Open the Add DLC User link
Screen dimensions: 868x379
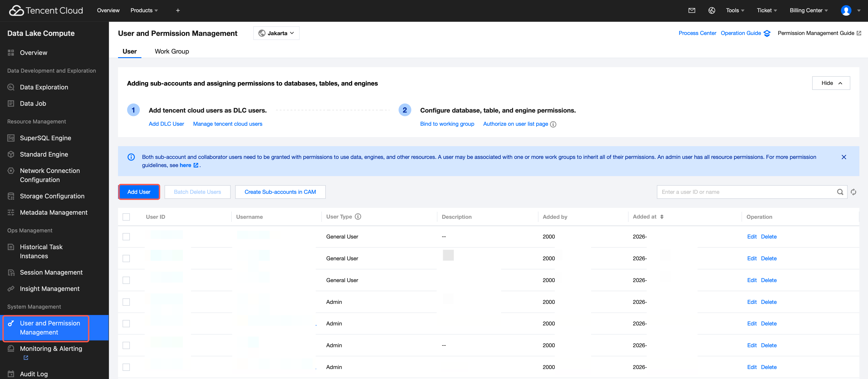pos(166,124)
